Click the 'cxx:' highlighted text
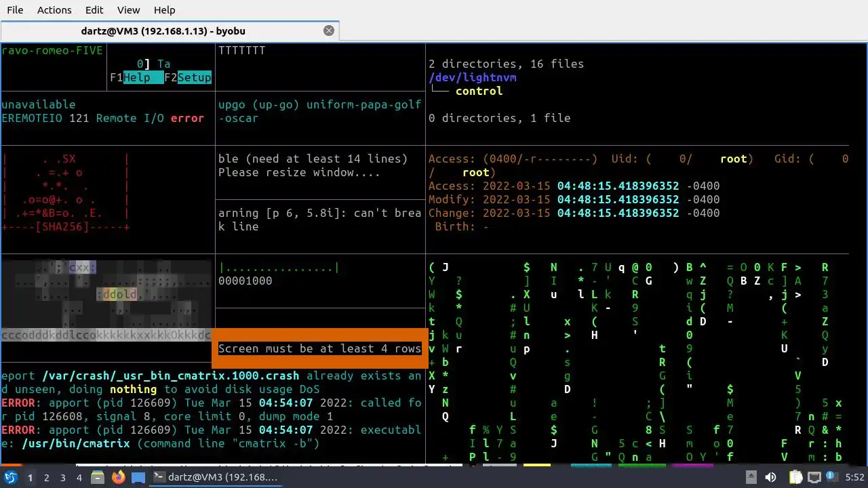 (83, 267)
